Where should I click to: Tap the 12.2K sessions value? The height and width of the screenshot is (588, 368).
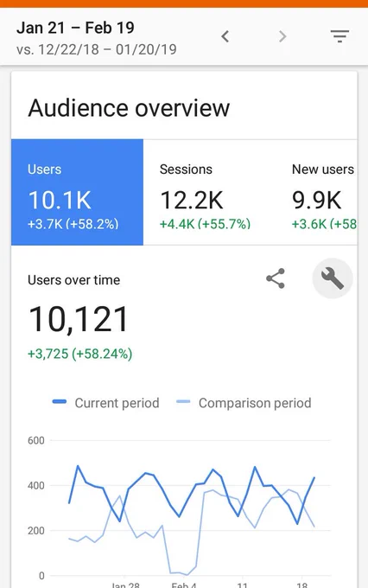192,201
